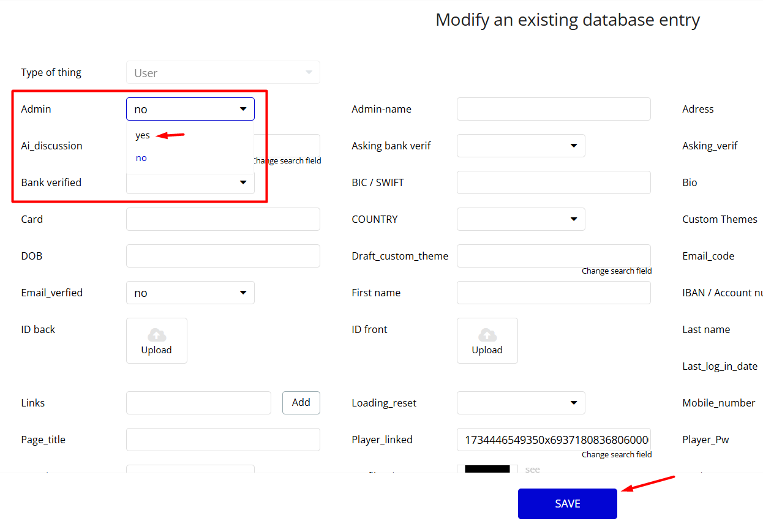
Task: Click the Page_title text field
Action: point(223,440)
